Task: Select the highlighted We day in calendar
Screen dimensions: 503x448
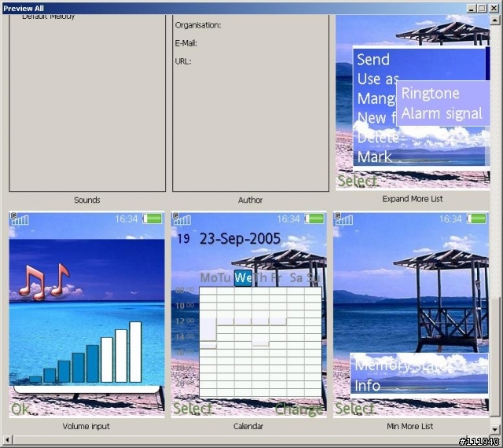Action: click(x=243, y=277)
